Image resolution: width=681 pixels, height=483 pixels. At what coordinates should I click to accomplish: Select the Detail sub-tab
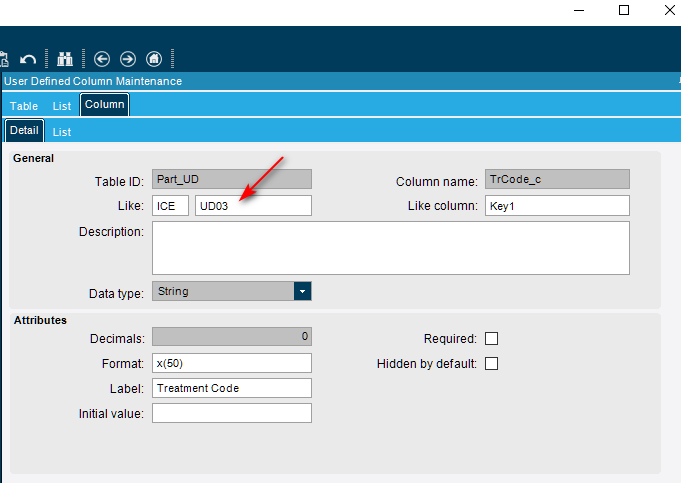point(24,130)
